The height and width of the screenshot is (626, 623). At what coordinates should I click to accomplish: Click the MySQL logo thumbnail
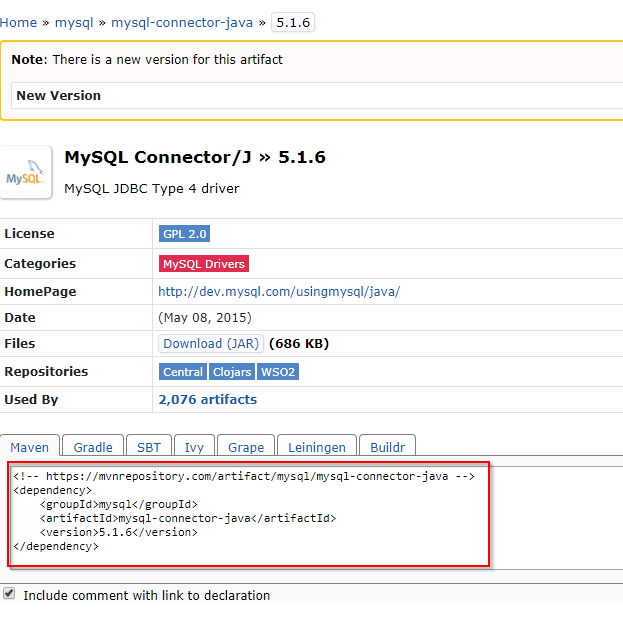point(26,172)
